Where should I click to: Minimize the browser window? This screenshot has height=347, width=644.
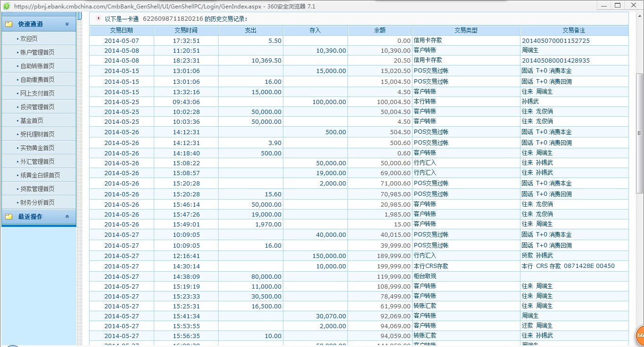(603, 6)
